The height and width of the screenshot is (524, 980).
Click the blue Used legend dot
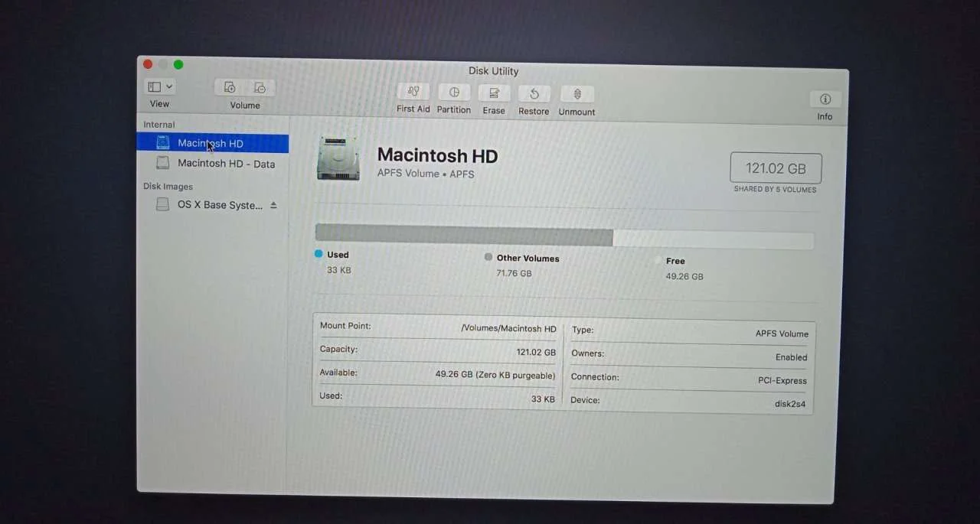318,253
